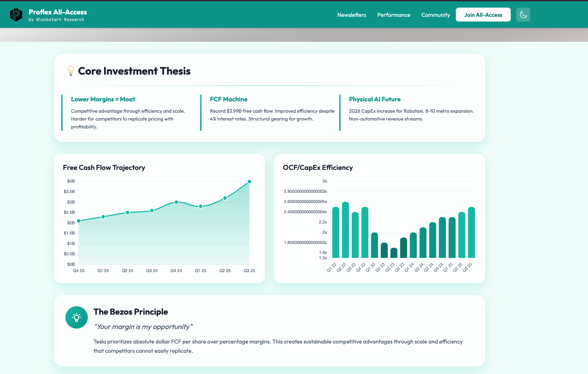Click the 3x y-axis label on efficiency chart
Screen dimensions: 588x374
(325, 181)
